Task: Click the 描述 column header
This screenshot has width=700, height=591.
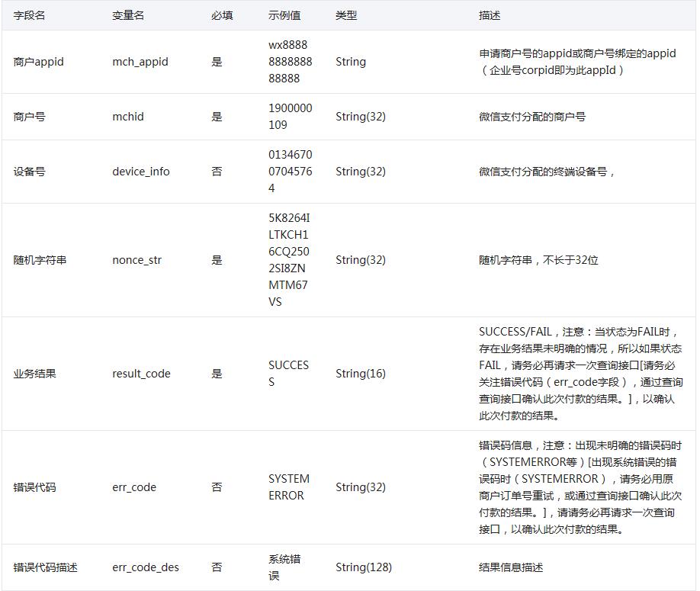Action: pos(490,15)
